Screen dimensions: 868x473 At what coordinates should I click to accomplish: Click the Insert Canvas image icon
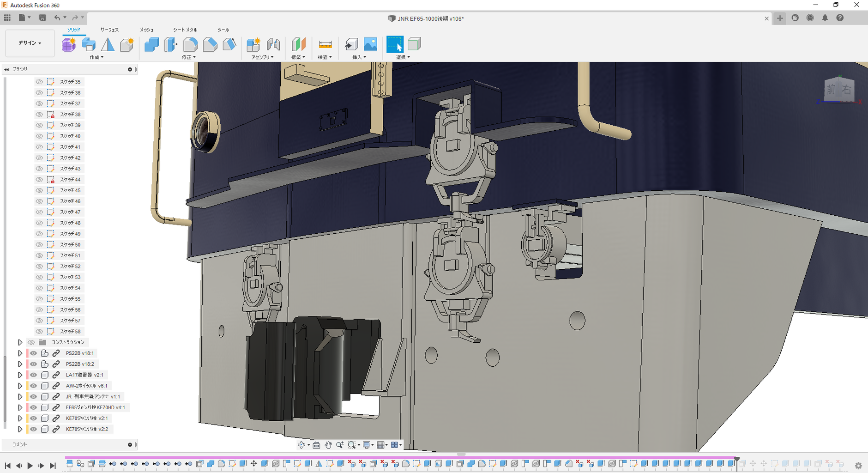pos(370,44)
